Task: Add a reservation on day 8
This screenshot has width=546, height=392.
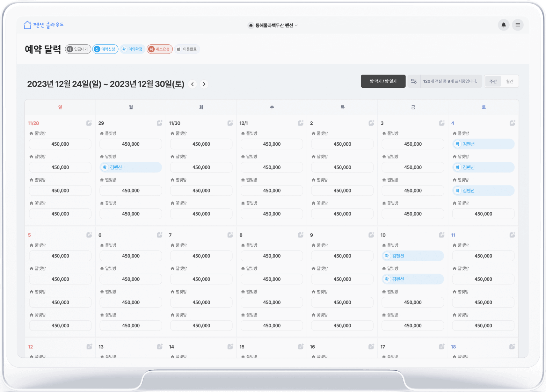Action: tap(301, 235)
